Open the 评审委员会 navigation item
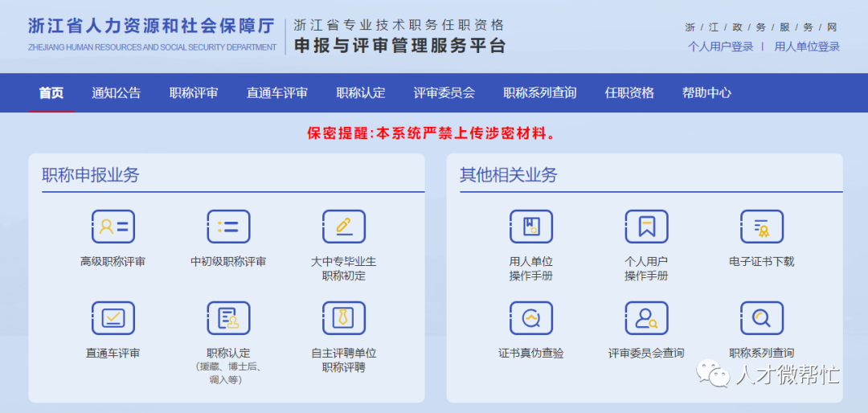This screenshot has width=868, height=413. (444, 93)
